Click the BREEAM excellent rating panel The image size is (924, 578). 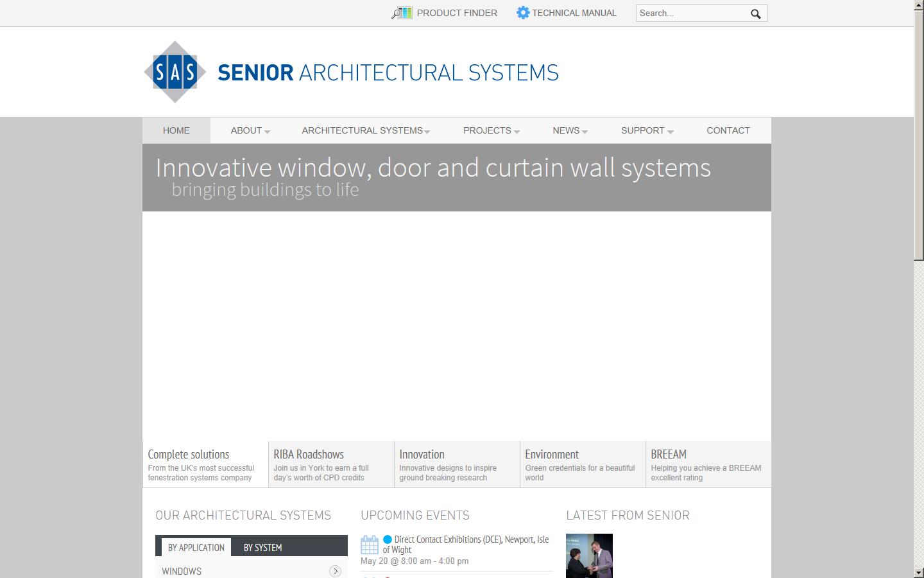(x=708, y=464)
